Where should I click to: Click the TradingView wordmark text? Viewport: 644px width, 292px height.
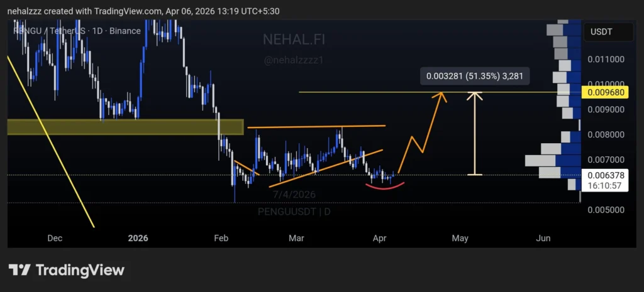point(80,270)
